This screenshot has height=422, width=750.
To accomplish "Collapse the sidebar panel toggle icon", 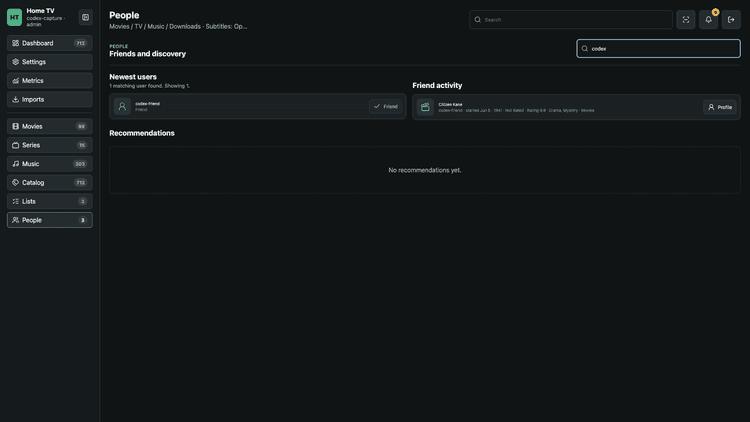I will pos(86,17).
